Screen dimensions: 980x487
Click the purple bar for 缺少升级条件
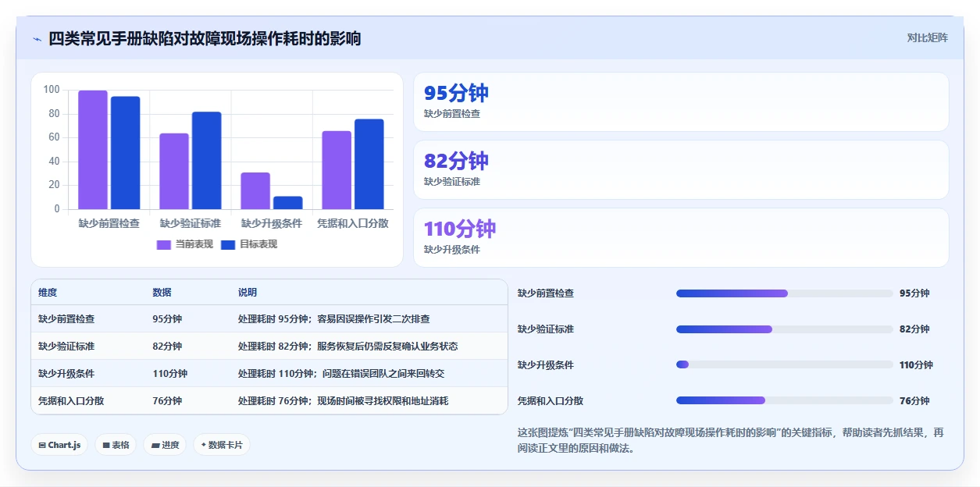pos(255,190)
